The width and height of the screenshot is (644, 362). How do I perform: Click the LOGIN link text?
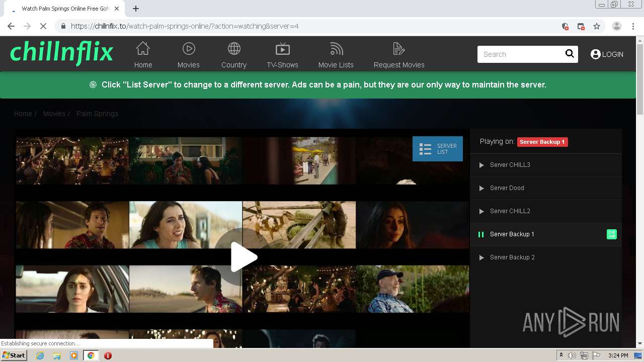[x=613, y=54]
